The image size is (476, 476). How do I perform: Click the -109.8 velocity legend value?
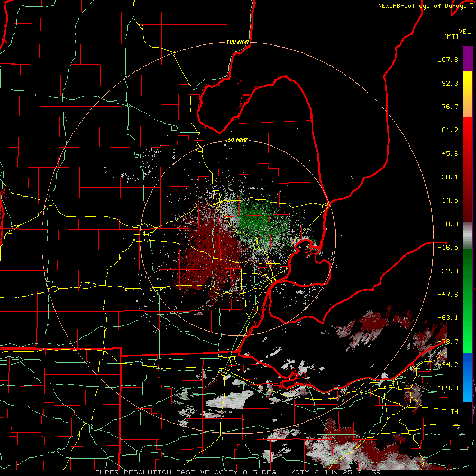coord(446,388)
